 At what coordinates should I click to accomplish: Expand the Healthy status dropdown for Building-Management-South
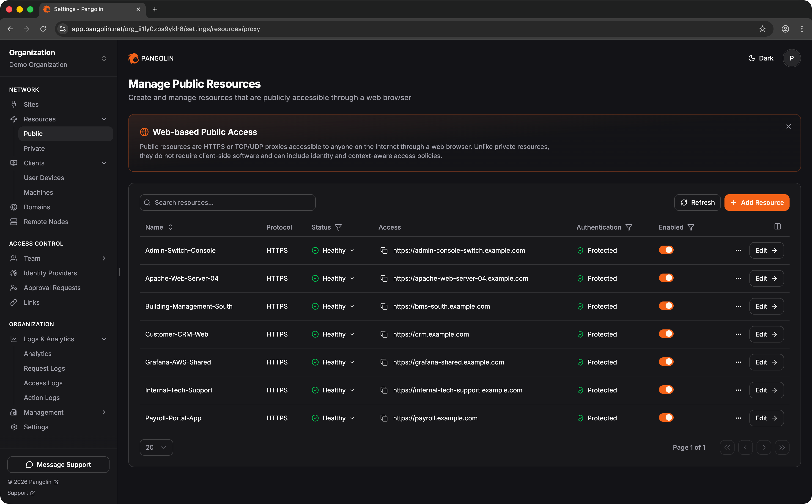pyautogui.click(x=333, y=306)
